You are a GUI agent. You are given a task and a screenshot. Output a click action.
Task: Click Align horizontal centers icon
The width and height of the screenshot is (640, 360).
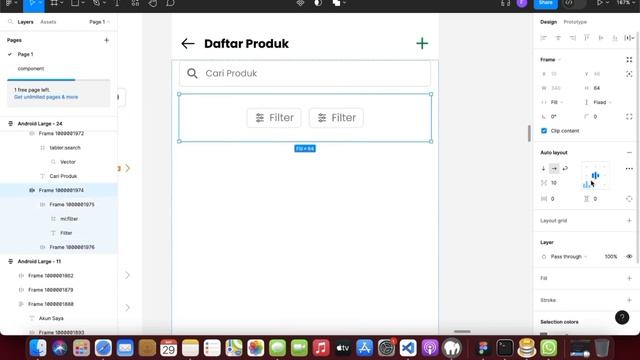pyautogui.click(x=558, y=38)
